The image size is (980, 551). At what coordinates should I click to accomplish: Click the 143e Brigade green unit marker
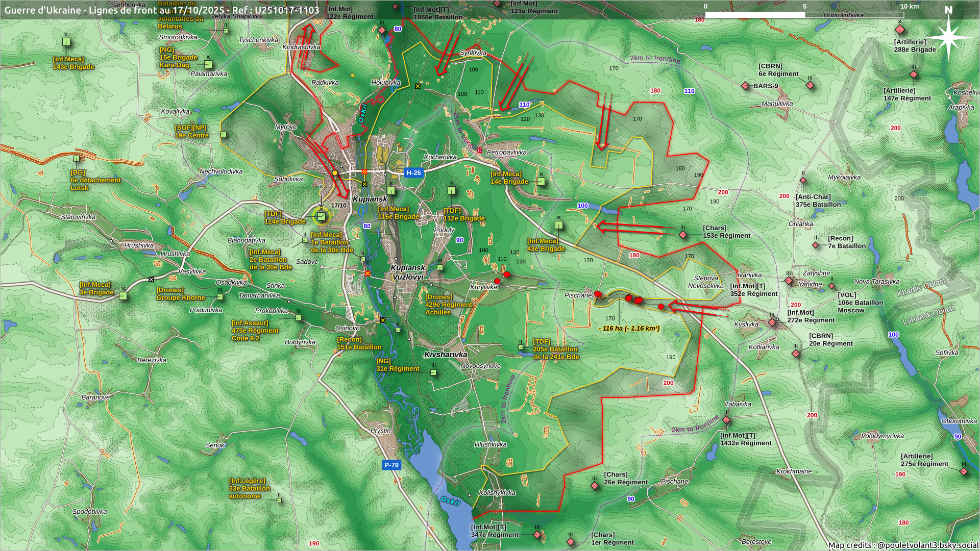pos(66,42)
